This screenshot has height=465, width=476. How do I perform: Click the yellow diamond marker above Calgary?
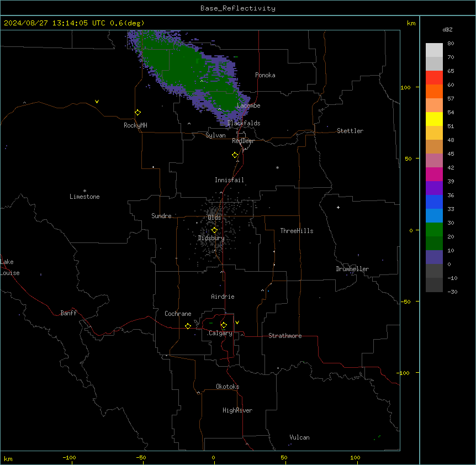click(x=224, y=325)
